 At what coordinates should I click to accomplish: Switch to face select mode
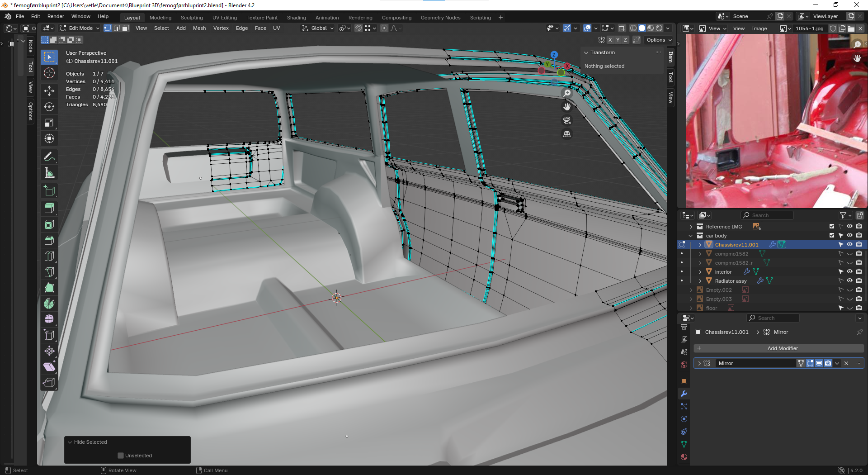click(126, 28)
